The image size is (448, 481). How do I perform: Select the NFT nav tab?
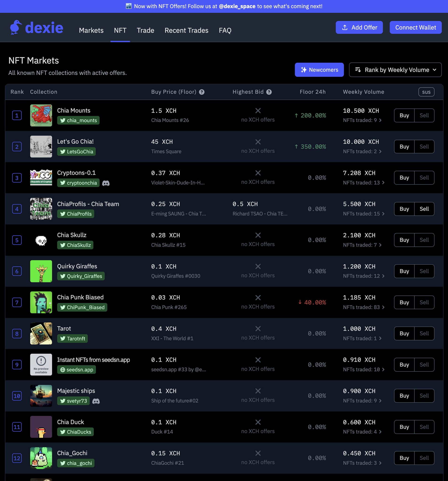click(x=120, y=30)
